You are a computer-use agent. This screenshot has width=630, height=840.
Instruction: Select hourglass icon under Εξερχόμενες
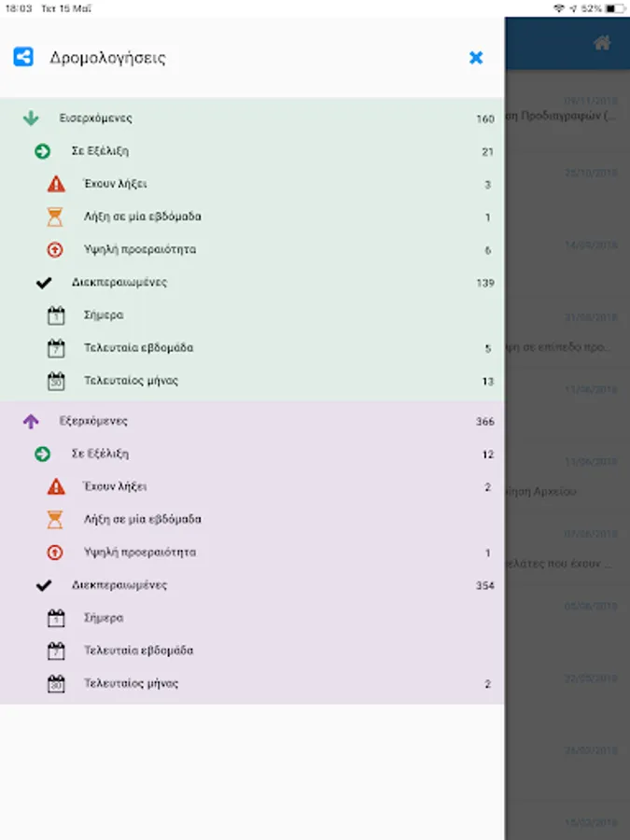click(x=55, y=519)
